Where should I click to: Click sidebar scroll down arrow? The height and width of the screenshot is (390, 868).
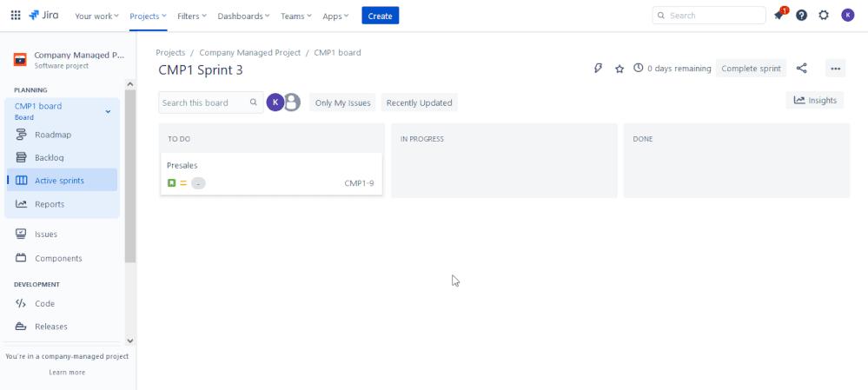(x=130, y=340)
